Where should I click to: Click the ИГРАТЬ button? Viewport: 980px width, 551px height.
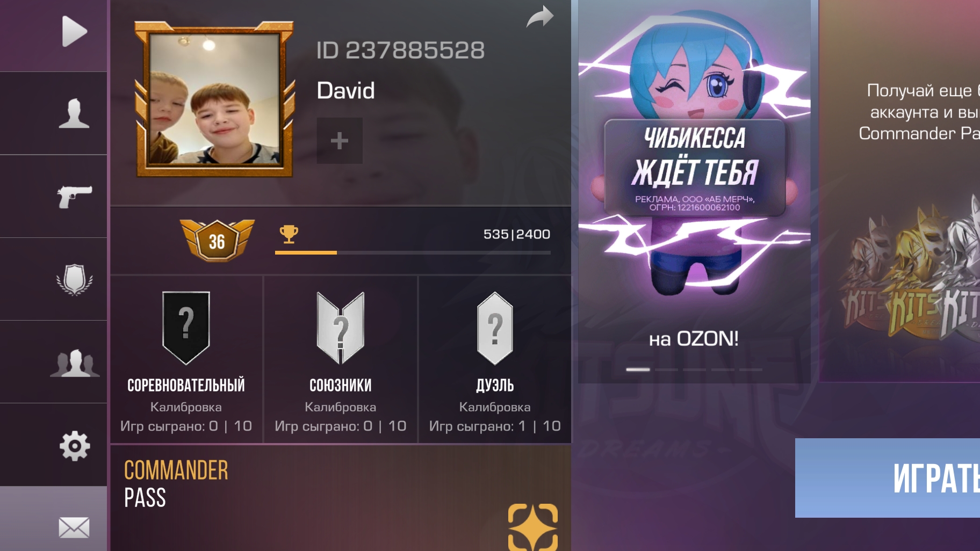point(888,478)
